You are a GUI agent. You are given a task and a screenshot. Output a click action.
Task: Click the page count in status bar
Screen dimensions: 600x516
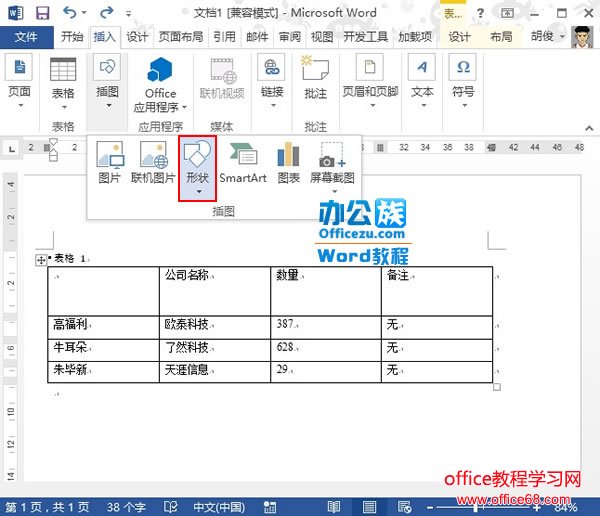[47, 507]
